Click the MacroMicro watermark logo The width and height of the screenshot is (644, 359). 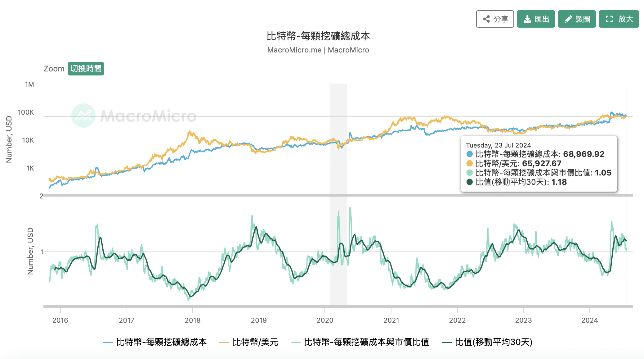click(84, 116)
